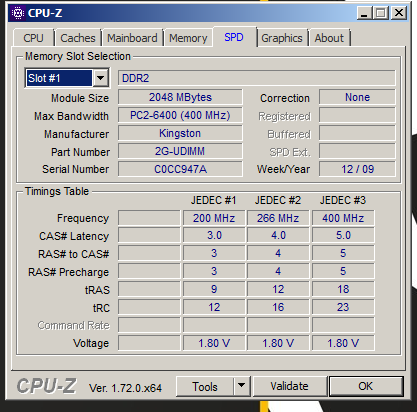Click the 266 MHz frequency cell
This screenshot has width=417, height=412.
click(278, 218)
